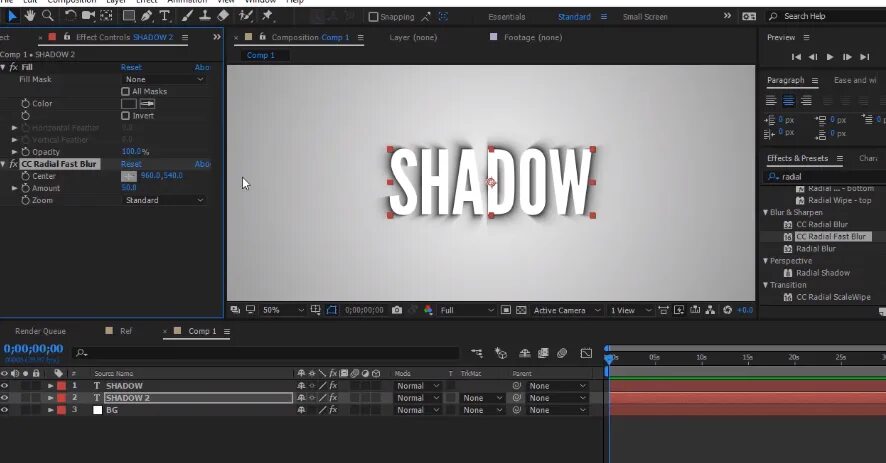The height and width of the screenshot is (463, 886).
Task: Open the channel and color management icon
Action: (x=428, y=310)
